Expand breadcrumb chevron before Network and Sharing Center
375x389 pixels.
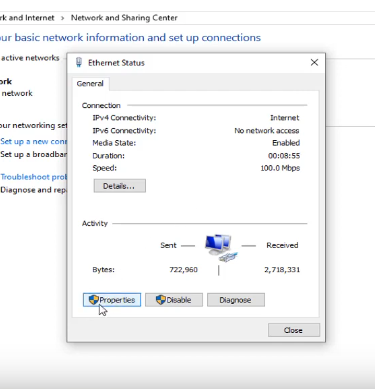coord(62,18)
